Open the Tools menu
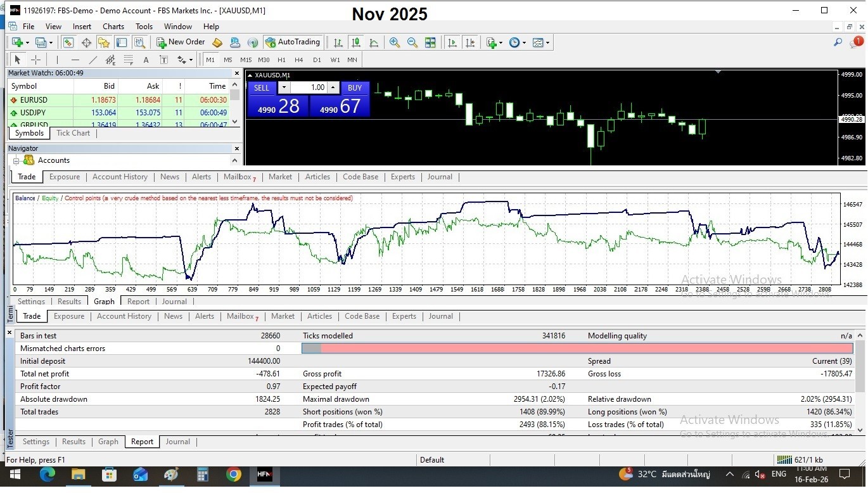This screenshot has height=493, width=868. coord(144,27)
